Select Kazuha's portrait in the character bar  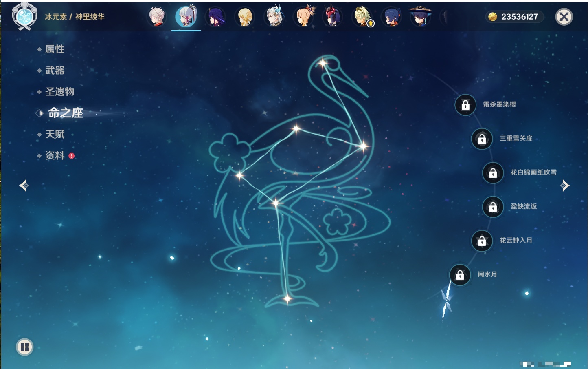[157, 17]
